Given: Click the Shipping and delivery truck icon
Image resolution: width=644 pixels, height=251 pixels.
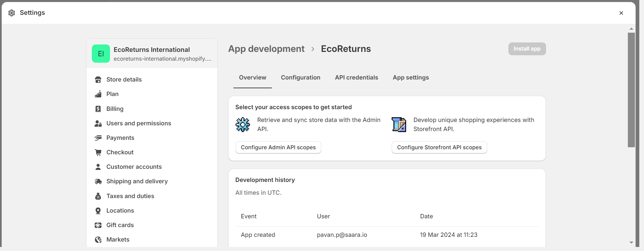Looking at the screenshot, I should pos(98,181).
